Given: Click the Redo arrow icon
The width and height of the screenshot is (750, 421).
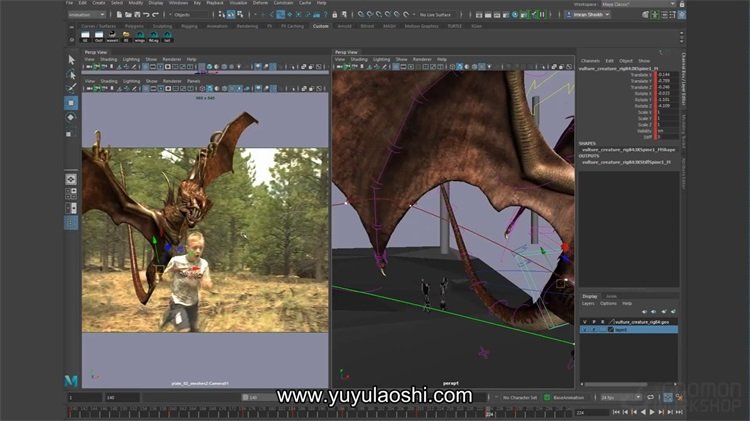Looking at the screenshot, I should [155, 15].
